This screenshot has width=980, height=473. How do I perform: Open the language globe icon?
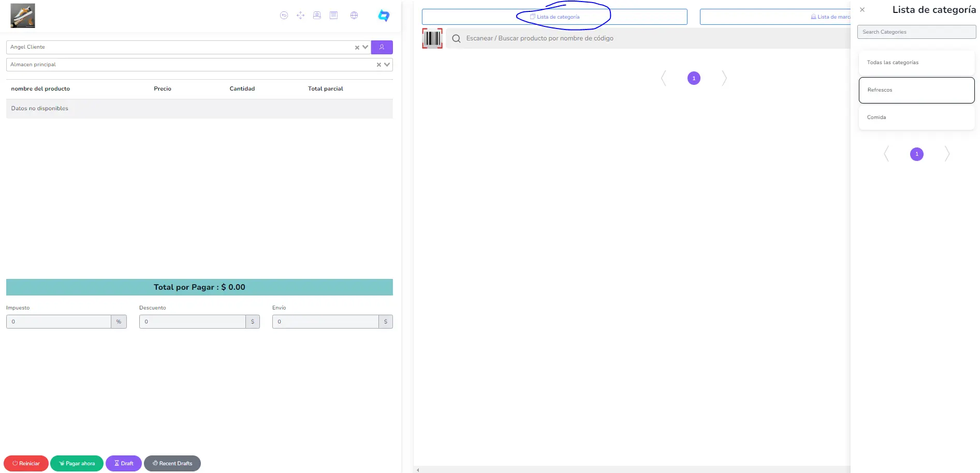[354, 16]
